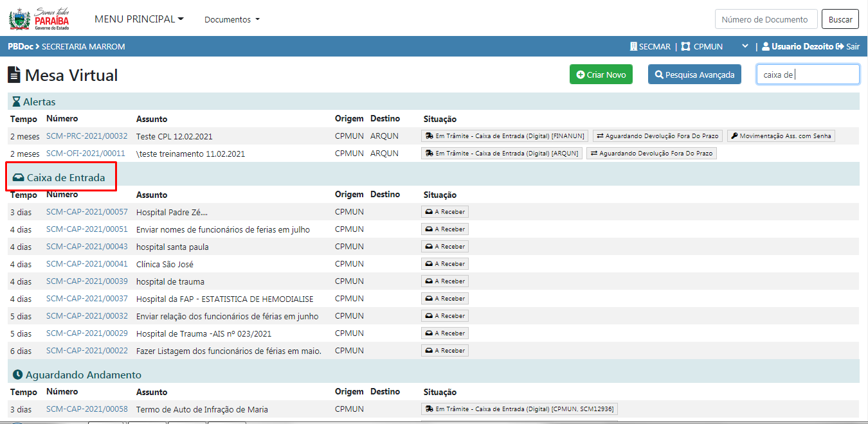
Task: Log out using the Sair icon
Action: coord(840,46)
